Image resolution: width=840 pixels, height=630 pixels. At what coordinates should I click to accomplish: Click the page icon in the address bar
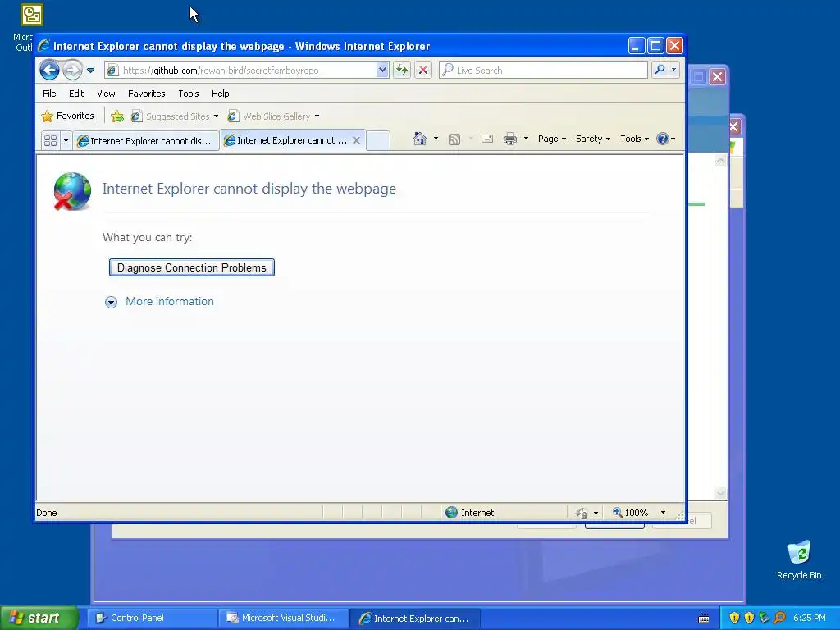point(112,71)
